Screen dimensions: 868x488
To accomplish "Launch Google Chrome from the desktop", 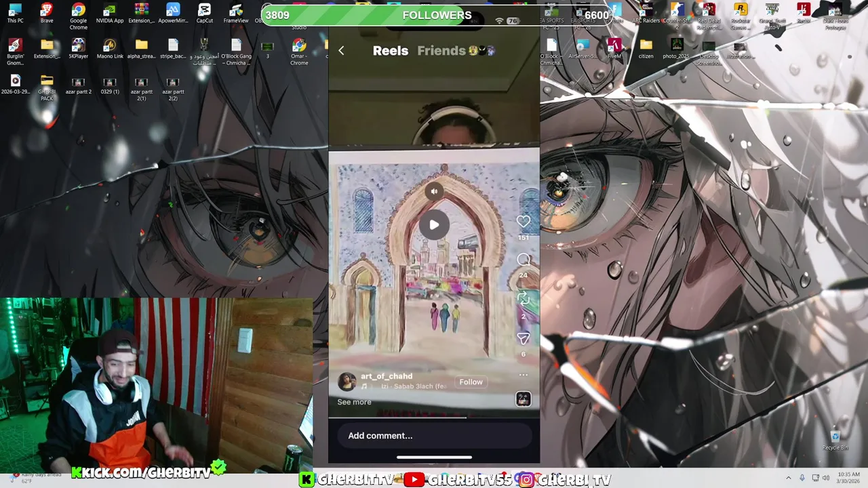I will point(79,16).
